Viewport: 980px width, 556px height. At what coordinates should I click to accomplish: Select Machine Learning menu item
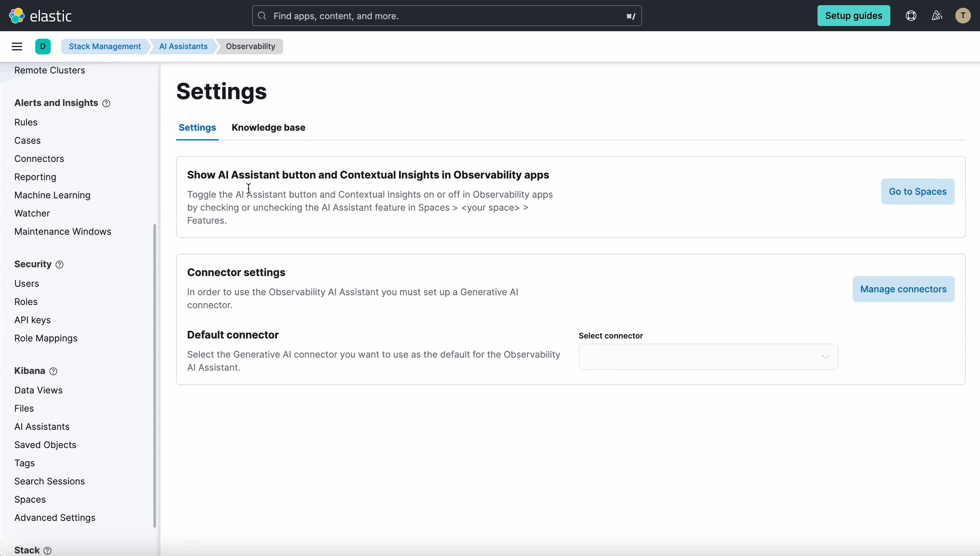pyautogui.click(x=53, y=194)
